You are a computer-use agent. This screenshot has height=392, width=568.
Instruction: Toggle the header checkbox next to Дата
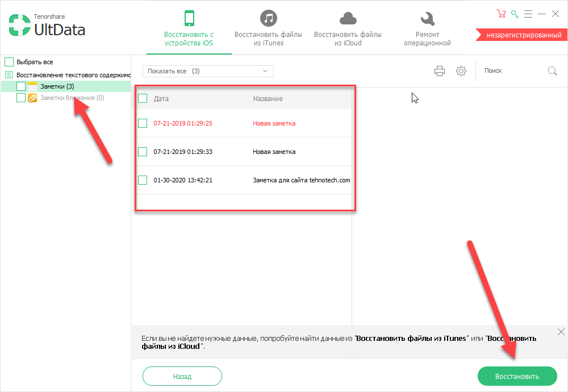143,98
